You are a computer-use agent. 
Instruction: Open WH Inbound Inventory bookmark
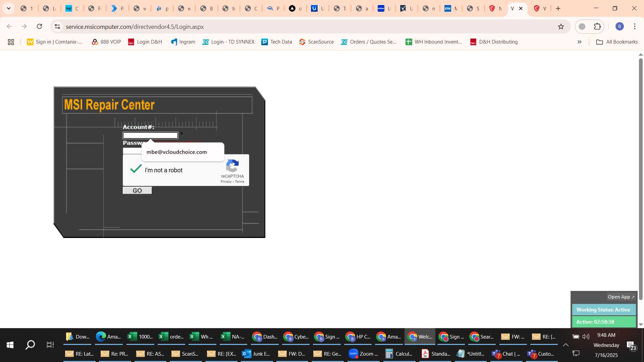(434, 42)
